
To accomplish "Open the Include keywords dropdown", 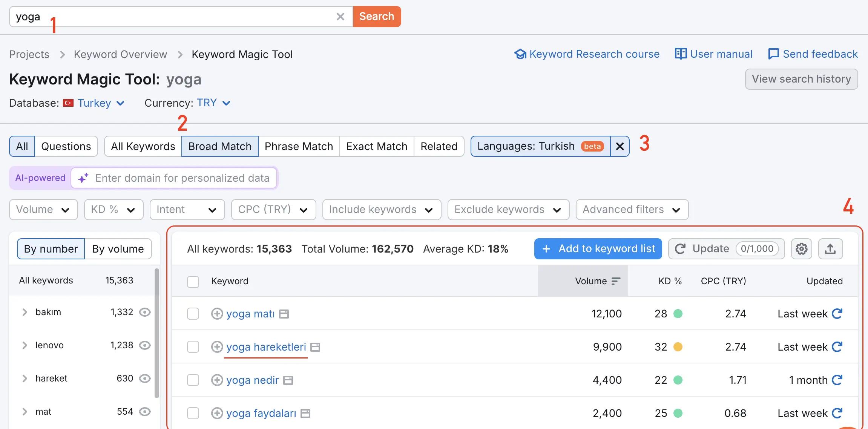I will click(382, 210).
